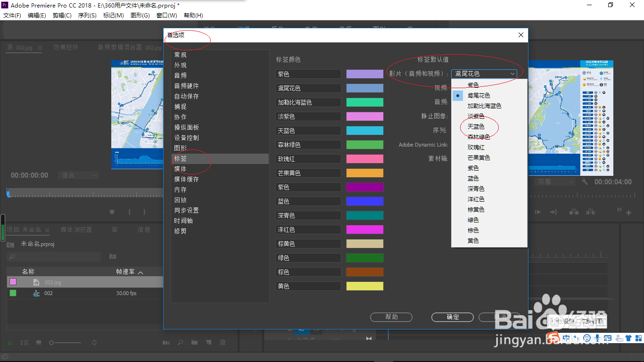This screenshot has height=362, width=644.
Task: Open the Program monitor wrench settings icon
Action: click(585, 181)
